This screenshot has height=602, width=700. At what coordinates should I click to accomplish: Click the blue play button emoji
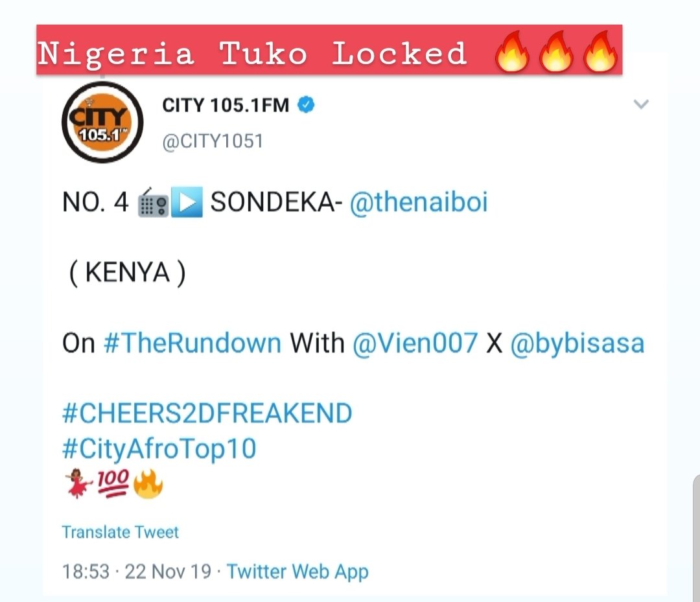[187, 202]
